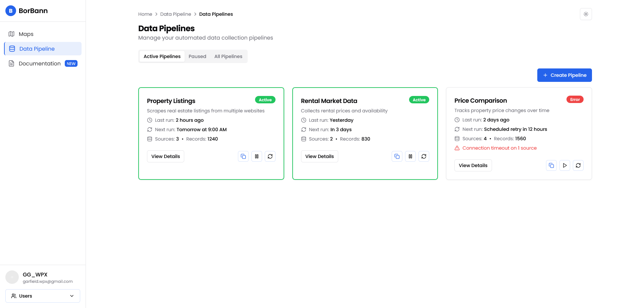Viewport: 644px width, 308px height.
Task: Go to Home breadcrumb link
Action: 145,14
